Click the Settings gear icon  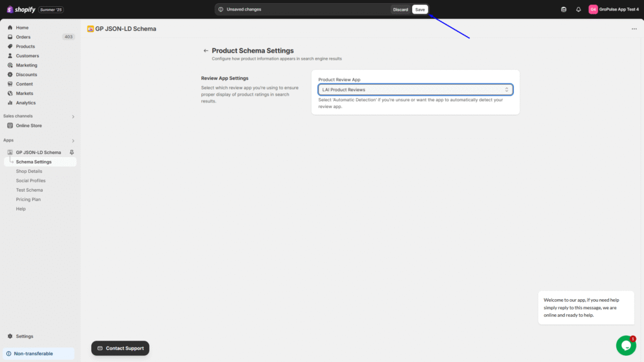(x=10, y=336)
